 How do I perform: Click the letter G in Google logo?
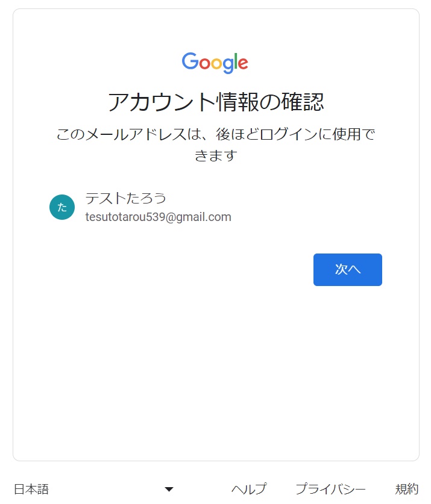coord(190,61)
